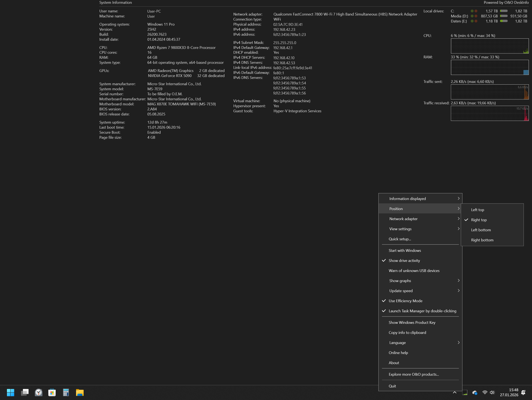Open the Clock app in taskbar
Screen dimensions: 532x400
(x=38, y=392)
